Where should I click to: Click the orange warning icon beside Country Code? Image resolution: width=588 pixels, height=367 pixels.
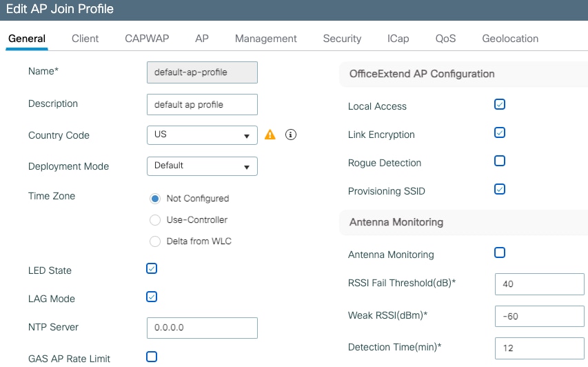270,135
